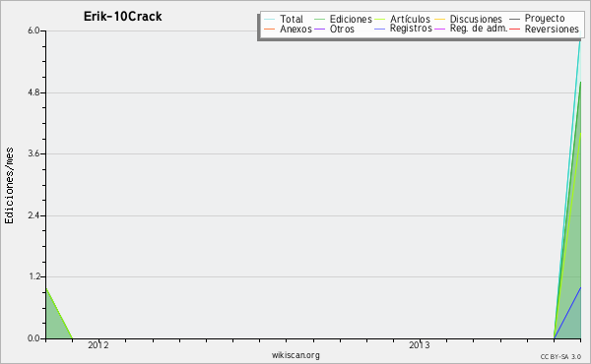Click the y-axis label 'Ediciones/mes'

9,186
